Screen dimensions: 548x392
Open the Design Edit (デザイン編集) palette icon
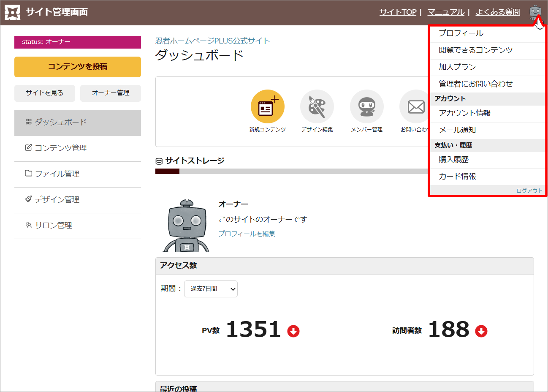pyautogui.click(x=317, y=106)
